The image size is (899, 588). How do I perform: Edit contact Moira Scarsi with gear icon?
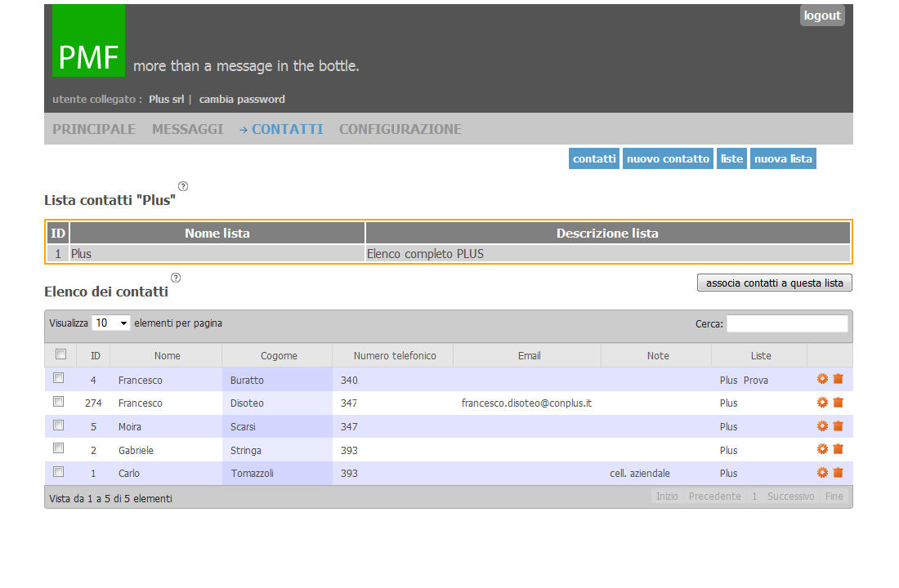tap(822, 425)
